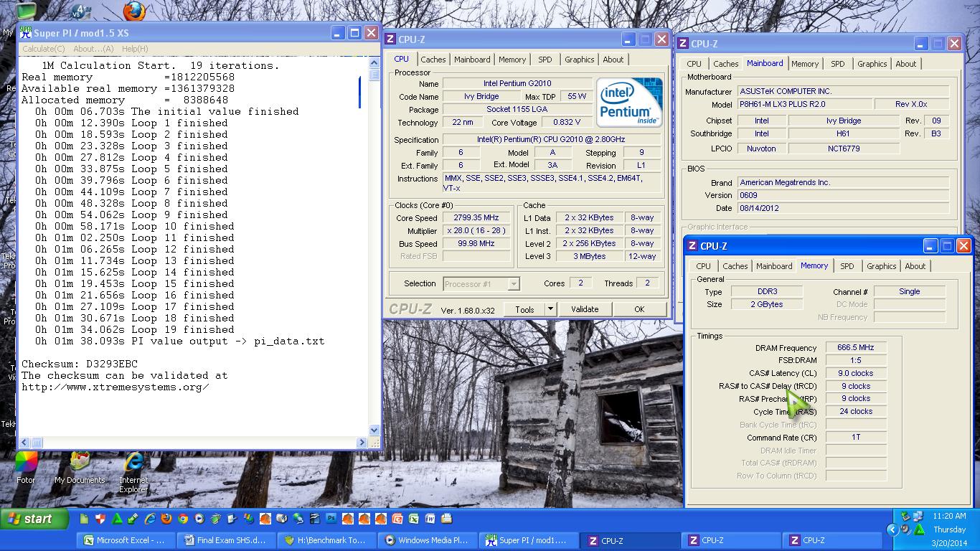
Task: Select CPU tab in the ASUSTeK mainboard window
Action: pos(694,64)
